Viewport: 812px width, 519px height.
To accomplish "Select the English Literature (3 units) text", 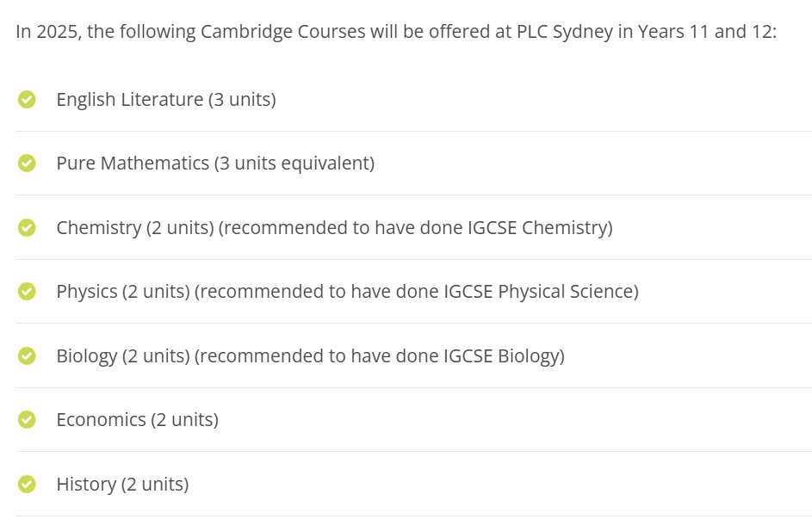I will coord(166,99).
